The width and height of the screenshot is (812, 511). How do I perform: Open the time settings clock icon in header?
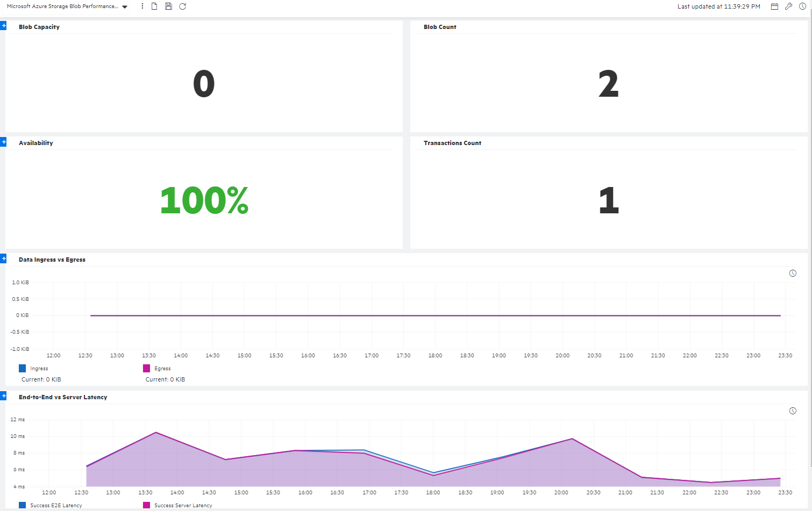pyautogui.click(x=803, y=6)
